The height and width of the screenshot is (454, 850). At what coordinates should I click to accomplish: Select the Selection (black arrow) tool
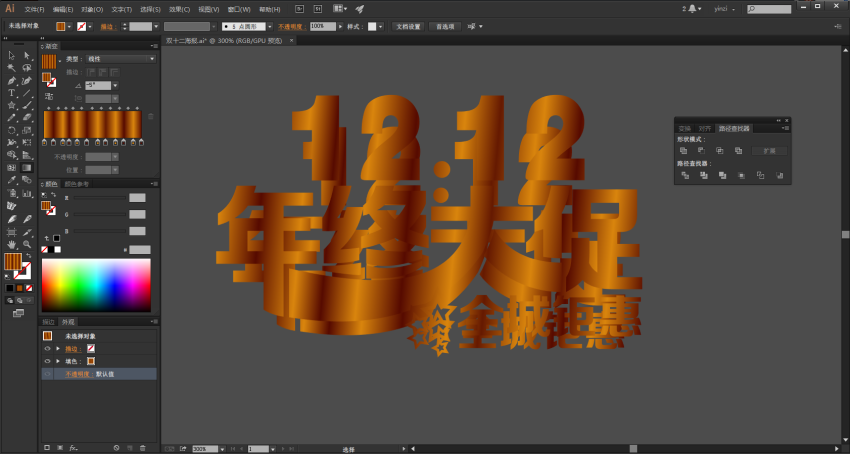coord(11,55)
